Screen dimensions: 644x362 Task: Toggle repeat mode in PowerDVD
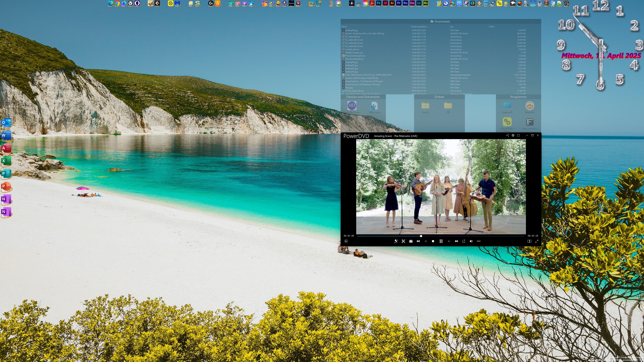(x=464, y=241)
